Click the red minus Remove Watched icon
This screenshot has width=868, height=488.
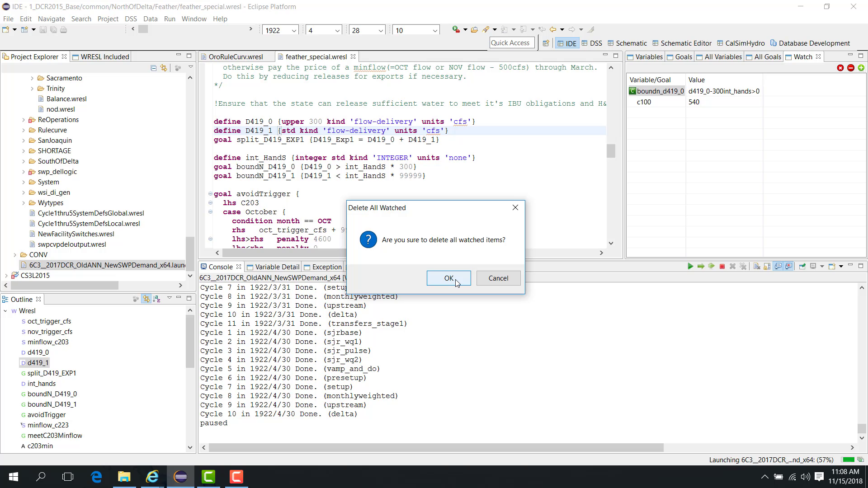(x=851, y=67)
